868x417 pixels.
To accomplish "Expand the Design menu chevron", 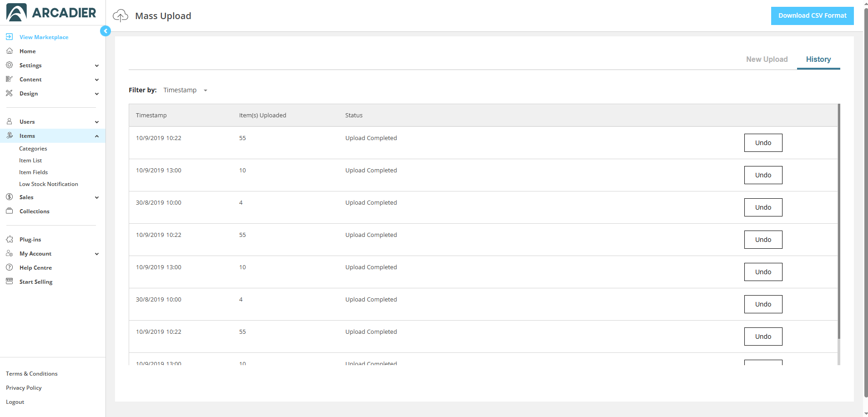I will point(97,94).
